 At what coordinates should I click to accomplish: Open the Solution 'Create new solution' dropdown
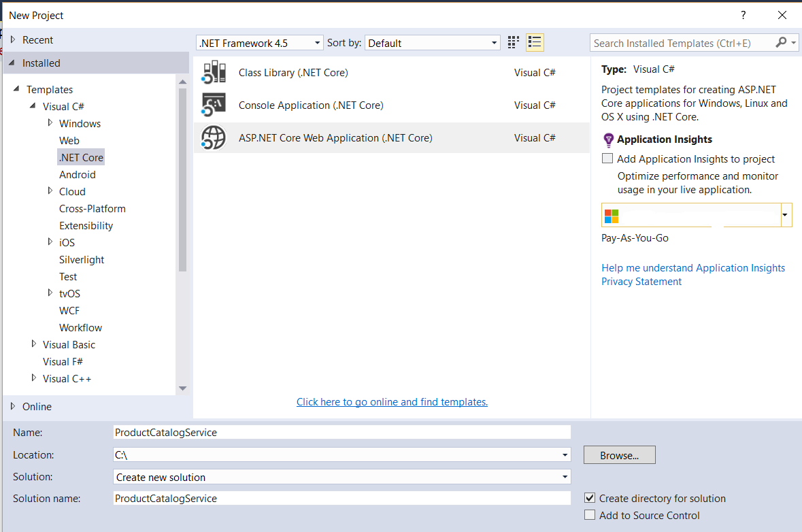coord(565,477)
